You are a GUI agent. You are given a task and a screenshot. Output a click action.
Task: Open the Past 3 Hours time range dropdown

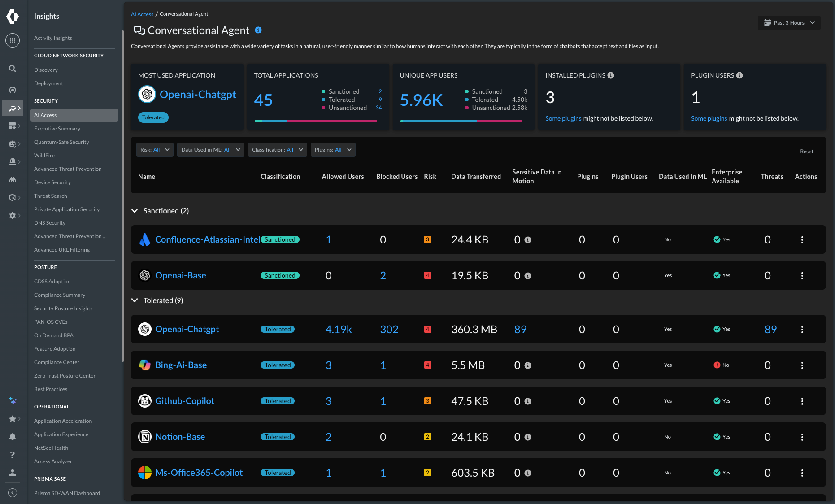tap(789, 23)
